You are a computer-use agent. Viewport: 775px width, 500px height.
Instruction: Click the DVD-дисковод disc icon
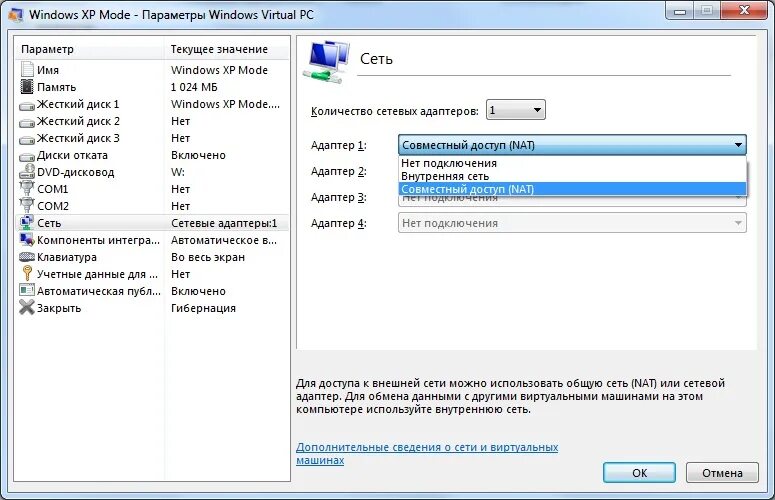(27, 171)
